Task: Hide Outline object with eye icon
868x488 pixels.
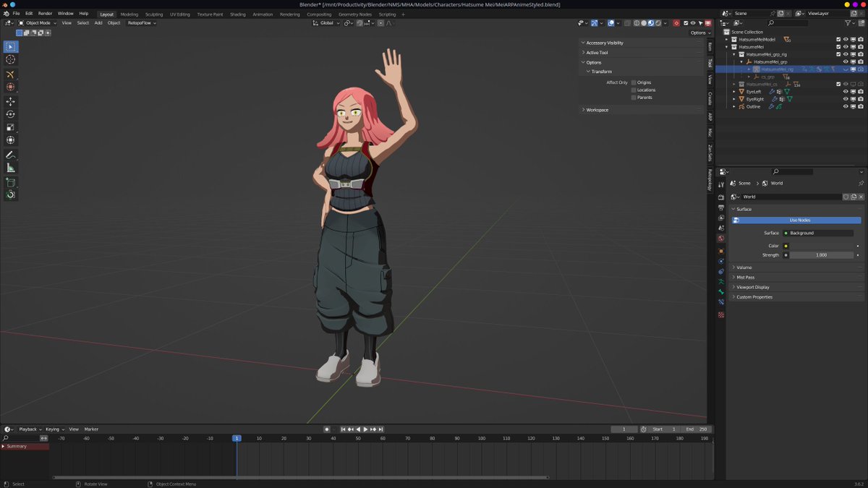Action: pos(846,106)
